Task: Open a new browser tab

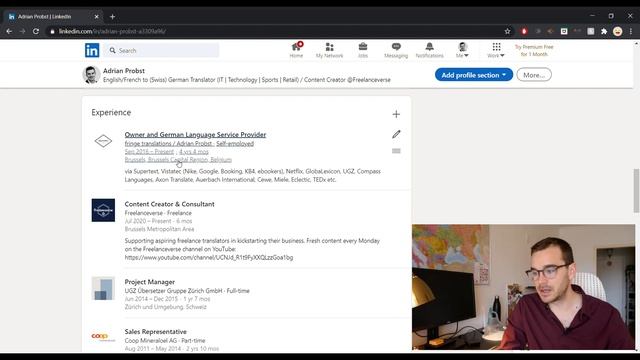Action: click(x=112, y=17)
